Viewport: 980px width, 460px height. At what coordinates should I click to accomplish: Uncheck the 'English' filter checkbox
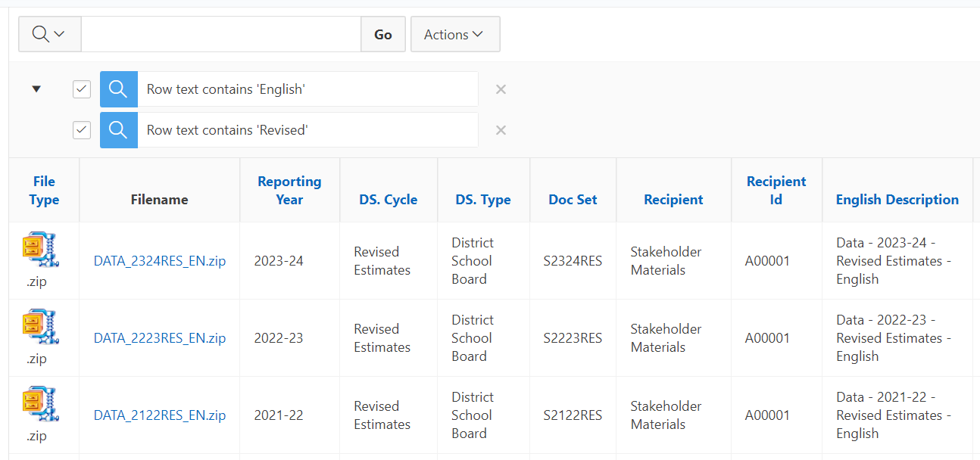coord(82,89)
